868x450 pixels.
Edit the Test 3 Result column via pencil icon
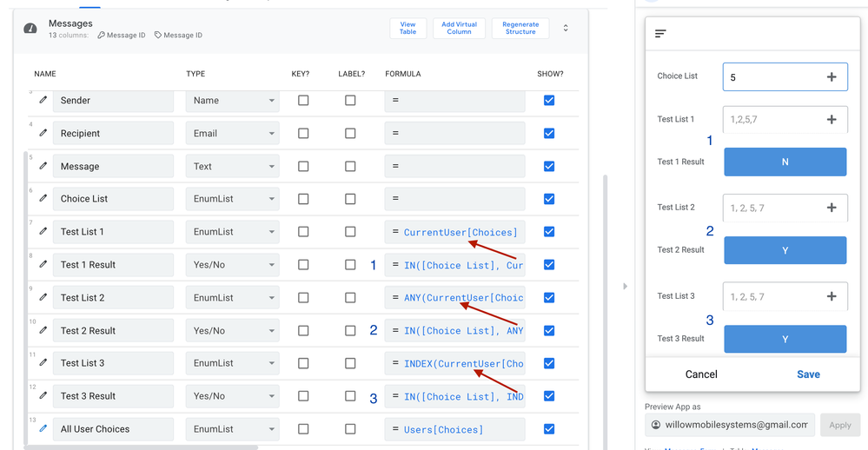[x=43, y=396]
